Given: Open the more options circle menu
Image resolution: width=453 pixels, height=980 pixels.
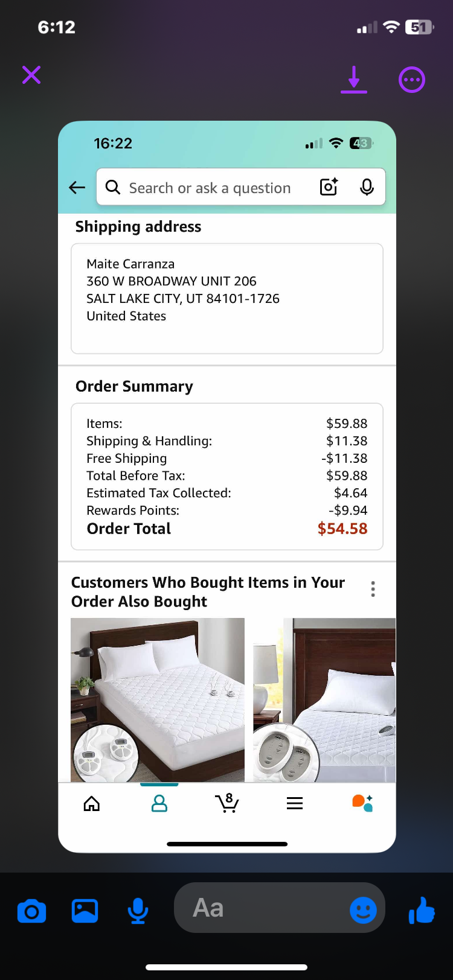Looking at the screenshot, I should [x=412, y=80].
